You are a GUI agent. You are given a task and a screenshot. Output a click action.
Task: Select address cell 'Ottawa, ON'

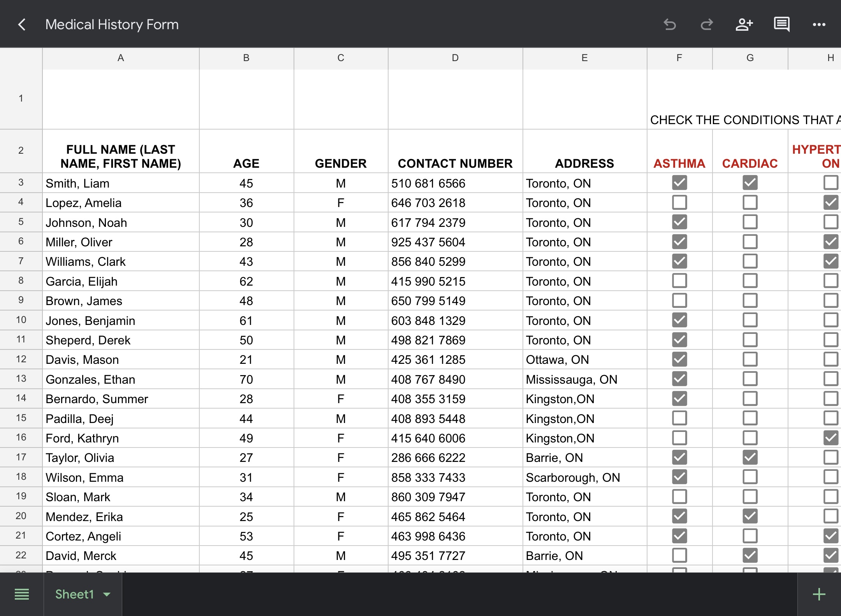[x=584, y=359]
